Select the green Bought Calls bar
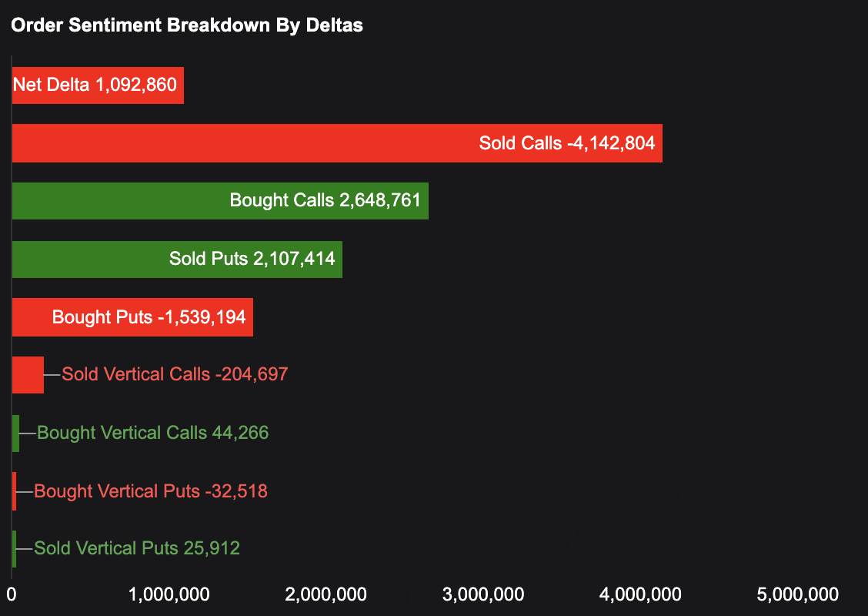Image resolution: width=868 pixels, height=616 pixels. point(220,201)
